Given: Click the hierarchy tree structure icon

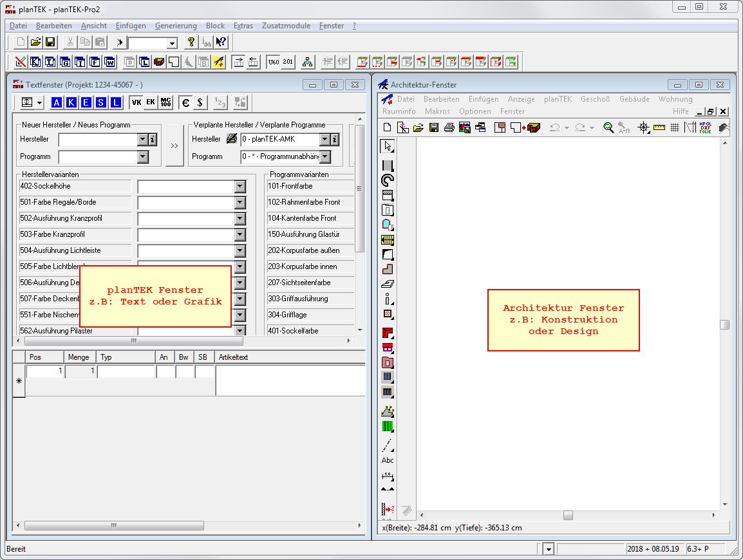Looking at the screenshot, I should [x=308, y=62].
